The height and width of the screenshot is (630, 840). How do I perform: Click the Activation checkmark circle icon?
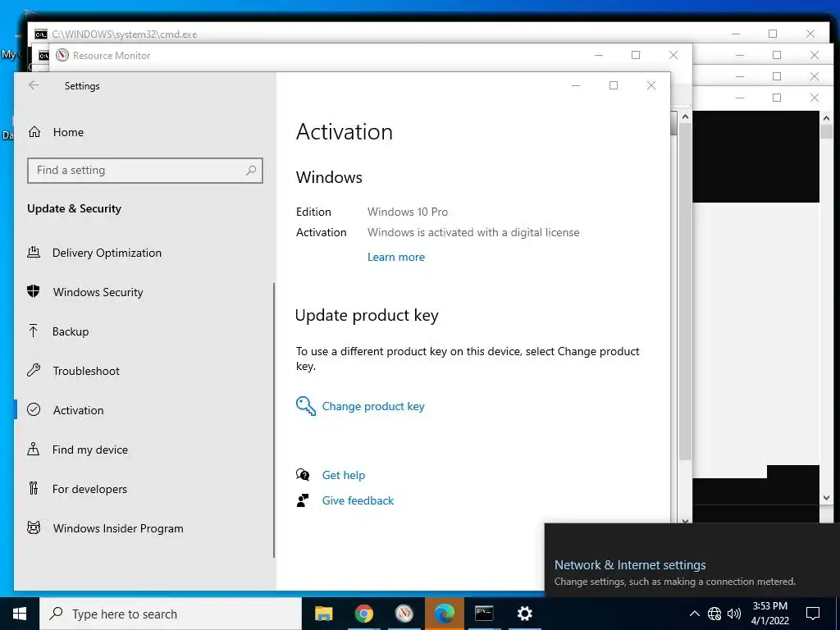(x=34, y=410)
